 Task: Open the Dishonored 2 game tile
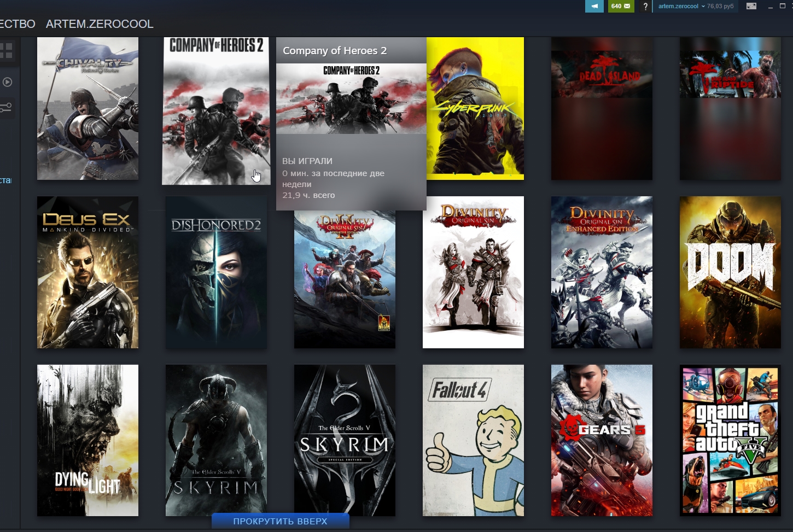tap(216, 272)
